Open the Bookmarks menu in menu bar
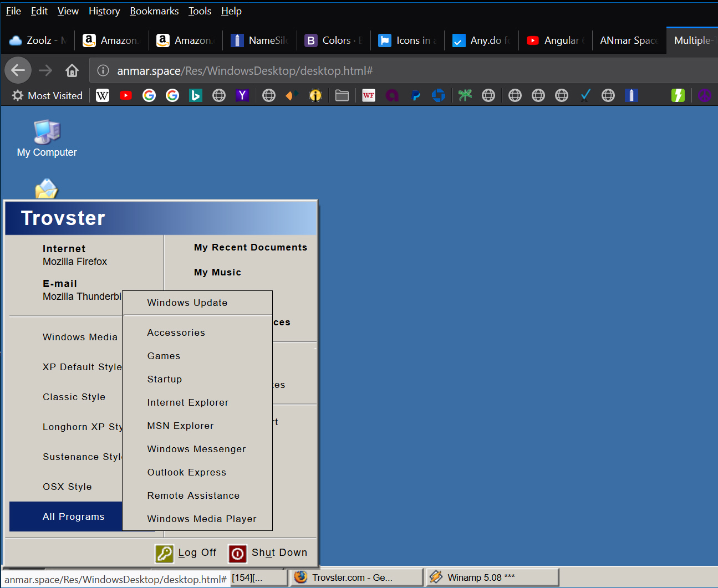Image resolution: width=718 pixels, height=588 pixels. 154,11
